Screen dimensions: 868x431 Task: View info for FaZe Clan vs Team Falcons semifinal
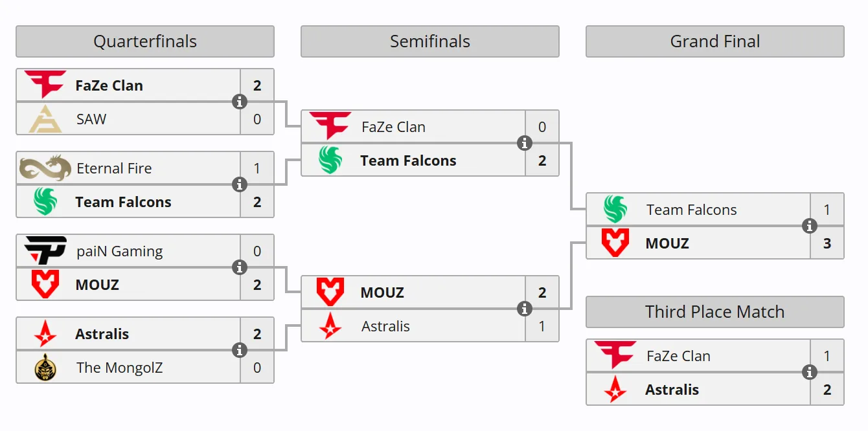[x=525, y=143]
